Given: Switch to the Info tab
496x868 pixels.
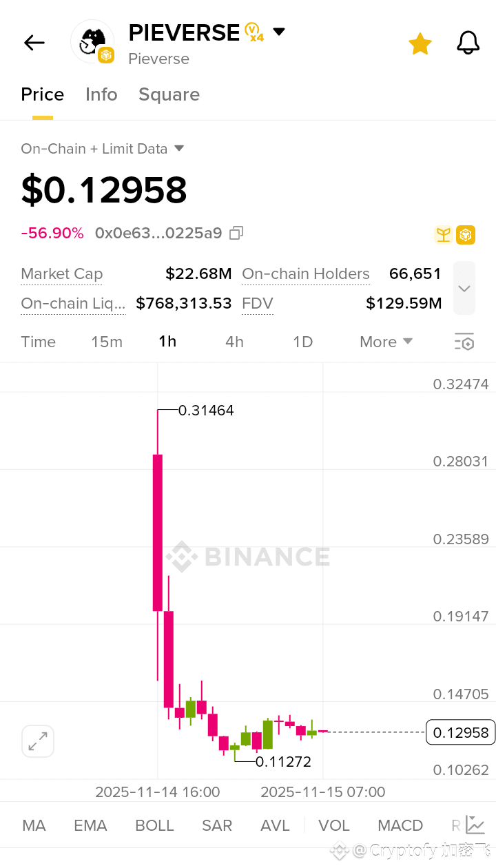Looking at the screenshot, I should click(x=101, y=94).
